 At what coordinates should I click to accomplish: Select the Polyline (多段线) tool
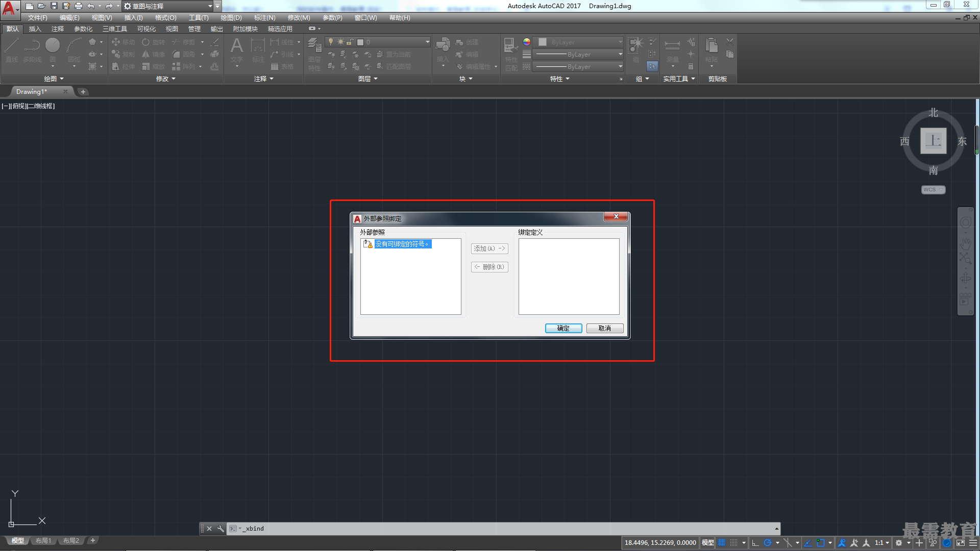point(32,50)
